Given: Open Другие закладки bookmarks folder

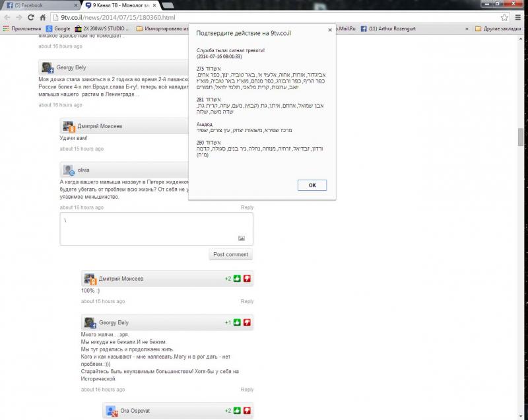Looking at the screenshot, I should pyautogui.click(x=498, y=28).
